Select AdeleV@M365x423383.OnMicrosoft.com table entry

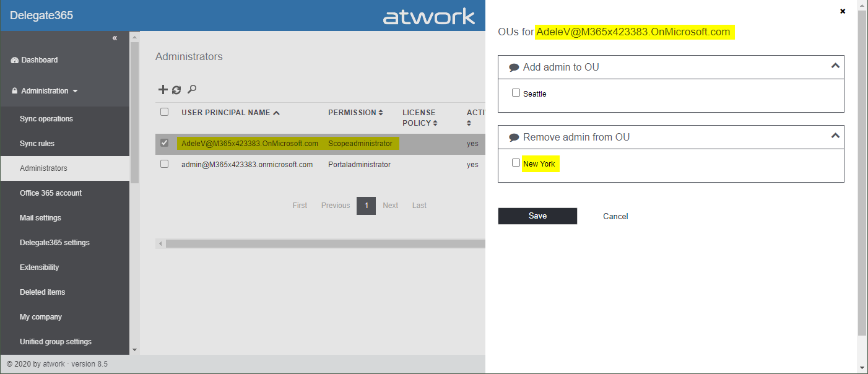point(250,144)
